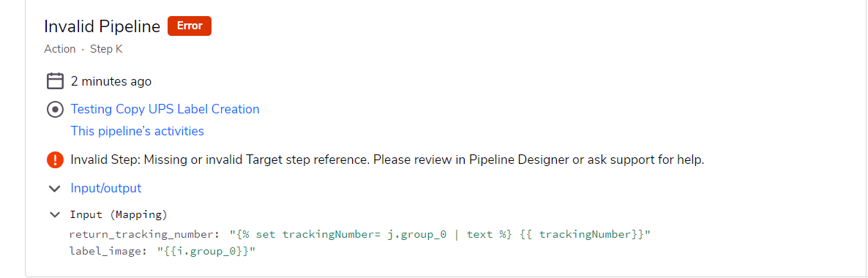Click the Action label under heading
The image size is (868, 278).
pyautogui.click(x=60, y=49)
